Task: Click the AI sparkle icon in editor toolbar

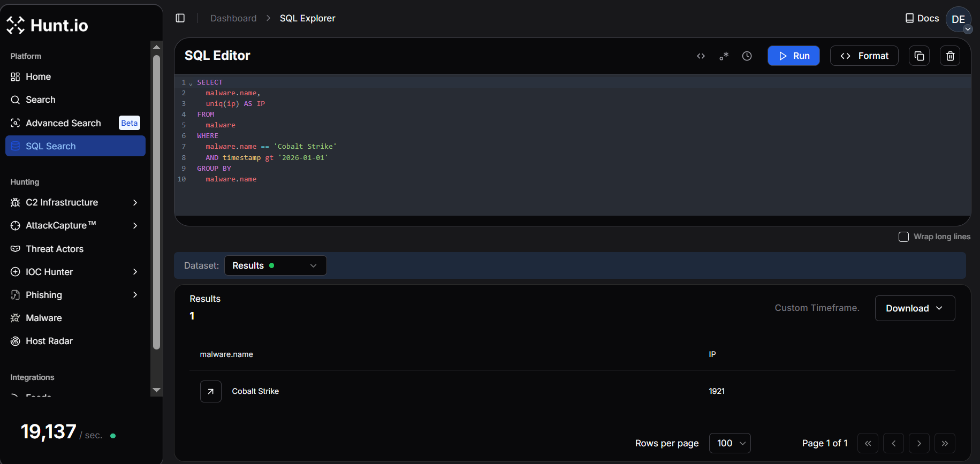Action: click(724, 56)
